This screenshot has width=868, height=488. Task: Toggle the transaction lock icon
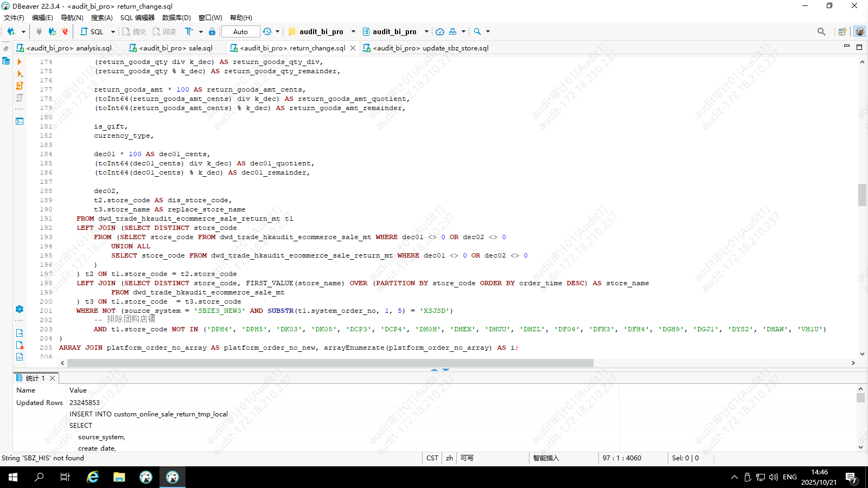[x=212, y=31]
